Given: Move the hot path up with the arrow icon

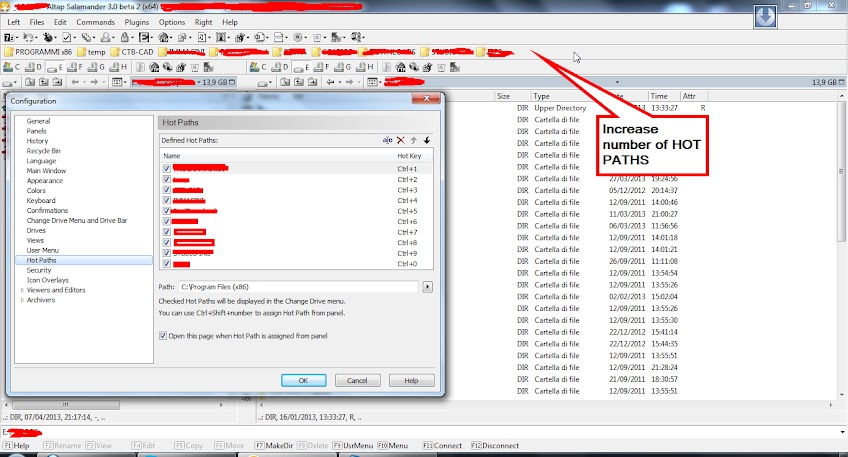Looking at the screenshot, I should [414, 140].
